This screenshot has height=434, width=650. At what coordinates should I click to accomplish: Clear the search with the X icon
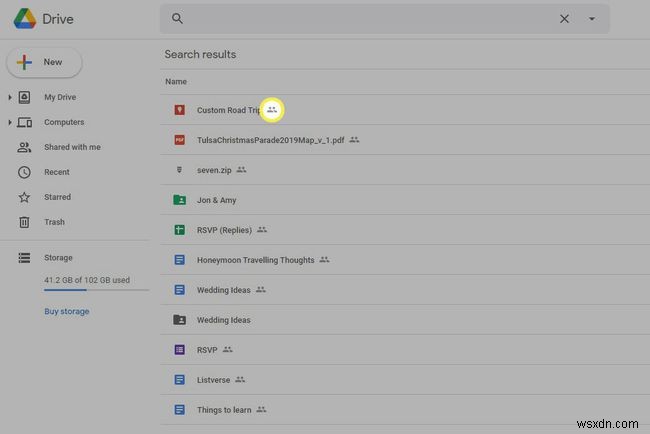(x=564, y=19)
